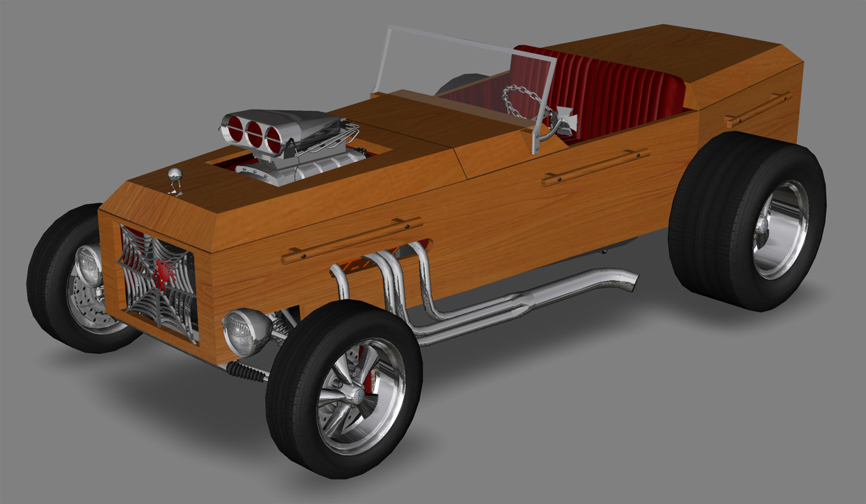Select the chrome exhaust pipe tip
866x504 pixels.
click(625, 280)
